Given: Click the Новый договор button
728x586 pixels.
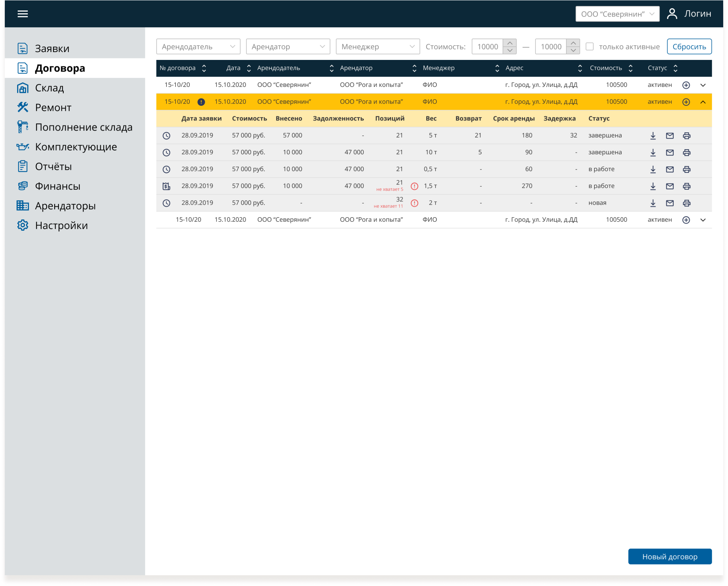Looking at the screenshot, I should click(670, 556).
